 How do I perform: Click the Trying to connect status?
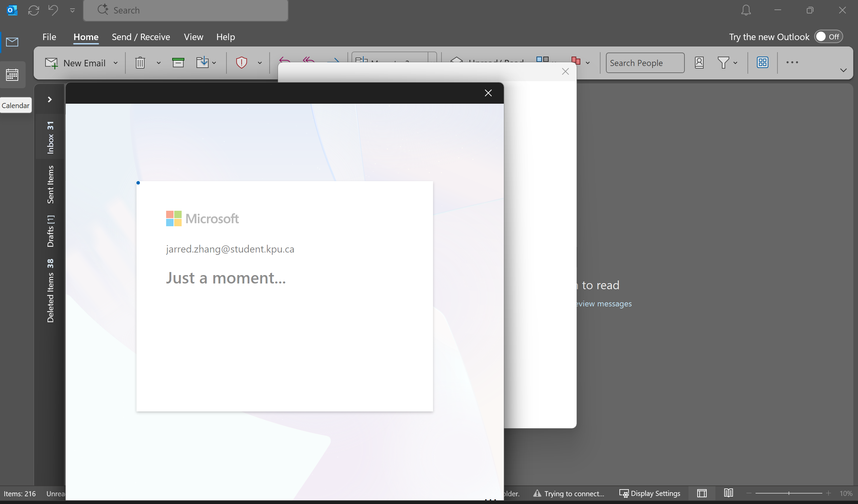tap(569, 494)
